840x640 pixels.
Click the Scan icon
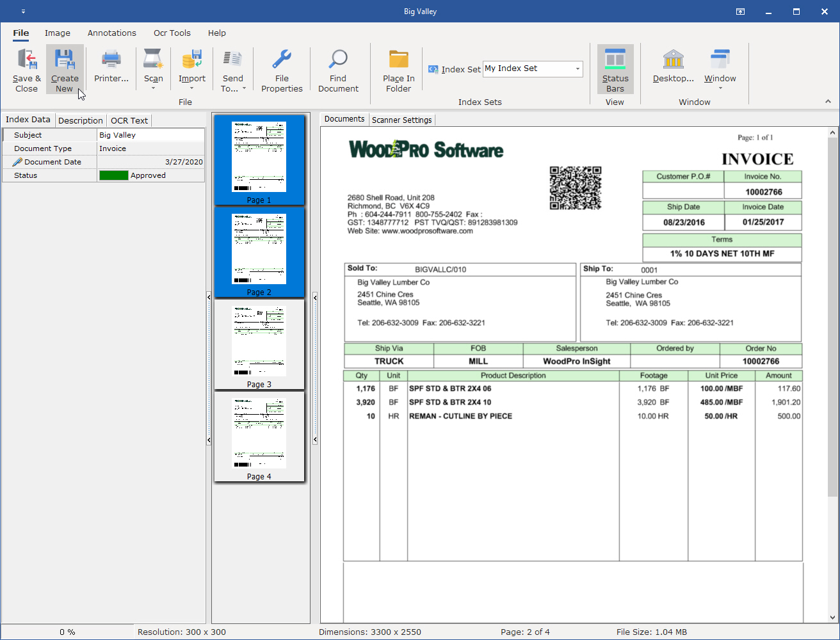[x=154, y=59]
